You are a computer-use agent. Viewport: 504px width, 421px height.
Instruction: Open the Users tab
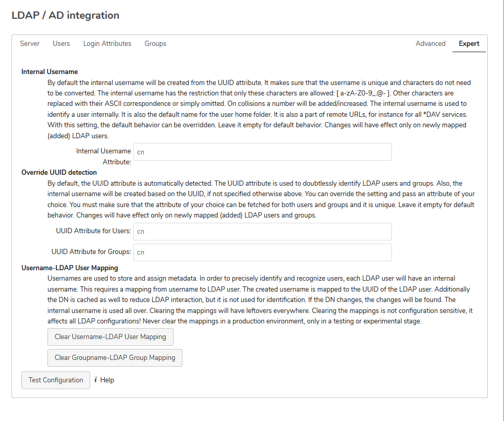tap(61, 43)
